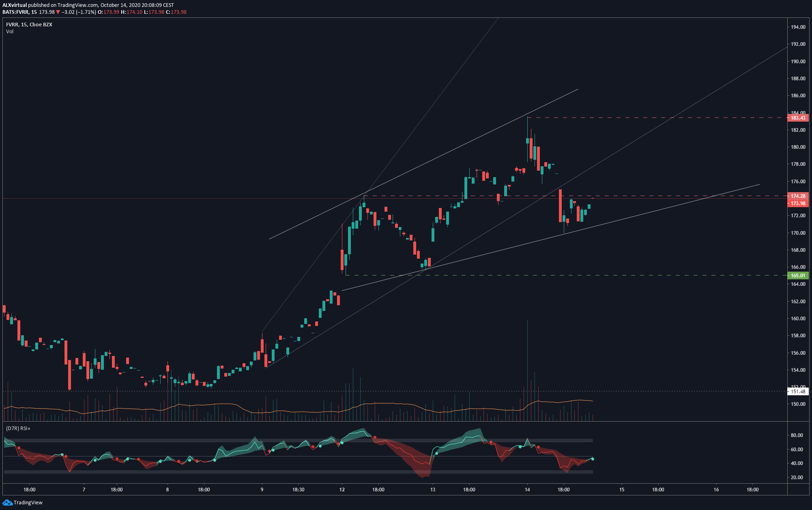Click the H:174.10 high value in header
The width and height of the screenshot is (812, 510).
[132, 12]
